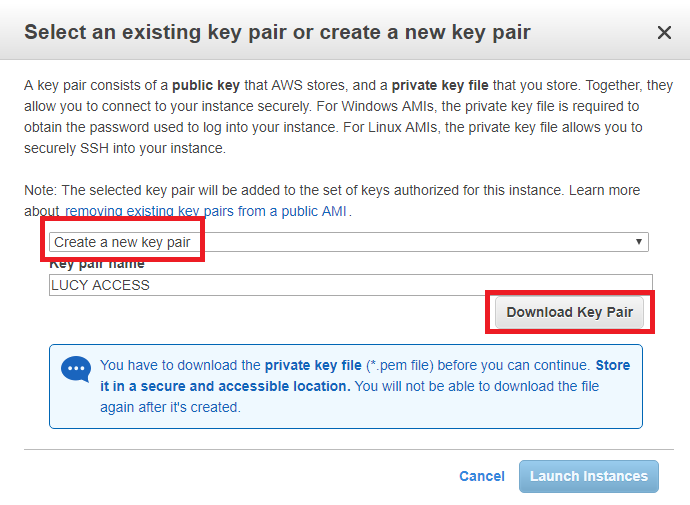Screen dimensions: 690x505
Task: Click bold 'private key file' in top paragraph
Action: tap(440, 85)
